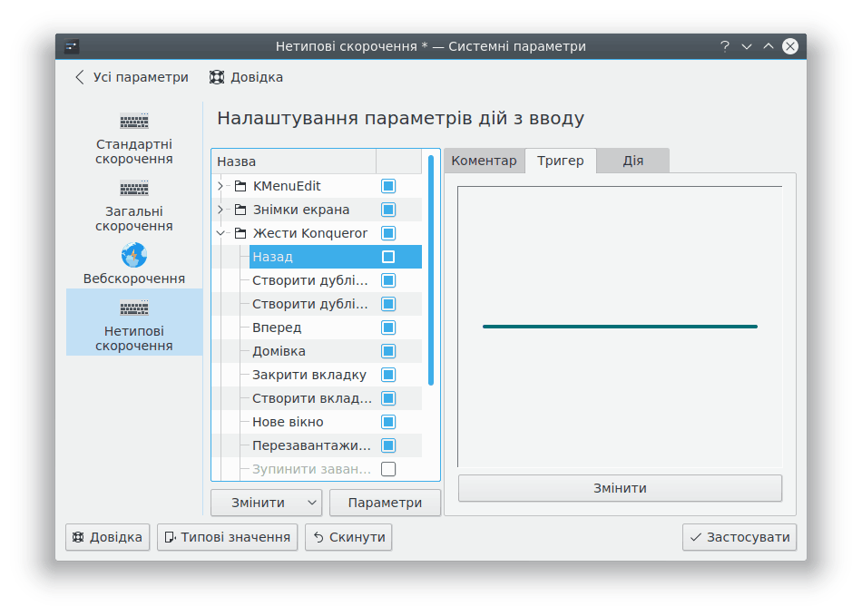This screenshot has height=616, width=862.
Task: Click the KMenuEdit folder icon
Action: pyautogui.click(x=240, y=186)
